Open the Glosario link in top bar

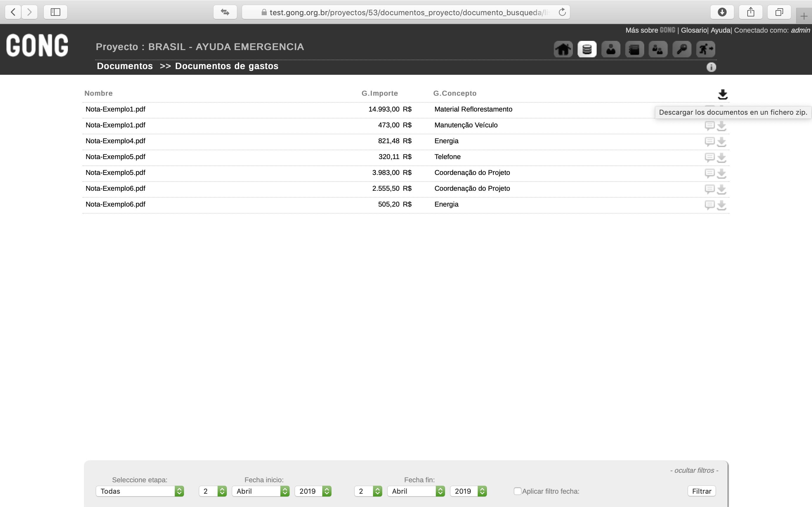pos(694,30)
